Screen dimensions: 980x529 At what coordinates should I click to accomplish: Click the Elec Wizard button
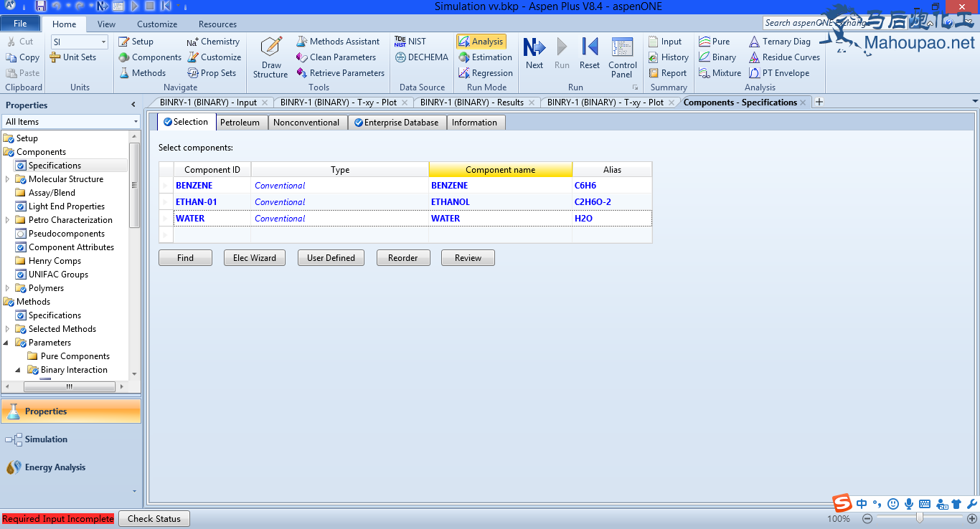pyautogui.click(x=254, y=258)
